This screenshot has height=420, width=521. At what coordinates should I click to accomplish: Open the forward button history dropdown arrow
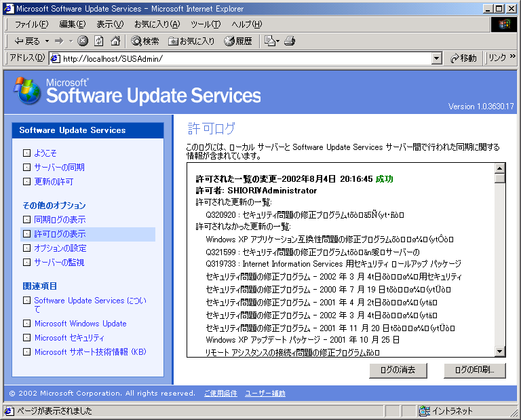(71, 41)
